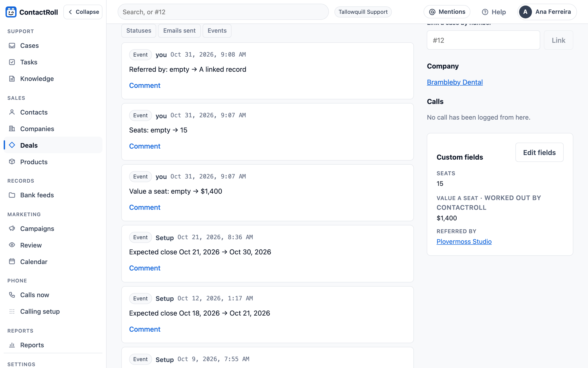
Task: Click the Oct 21, 2026, 8:36 AM timestamp
Action: (x=215, y=237)
